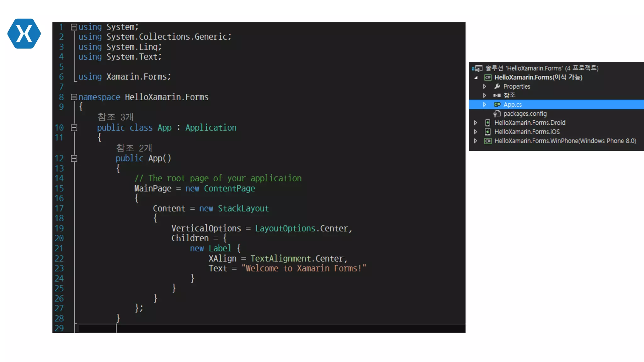Click the Properties wrench icon
Viewport: 644px width, 362px height.
click(x=497, y=86)
